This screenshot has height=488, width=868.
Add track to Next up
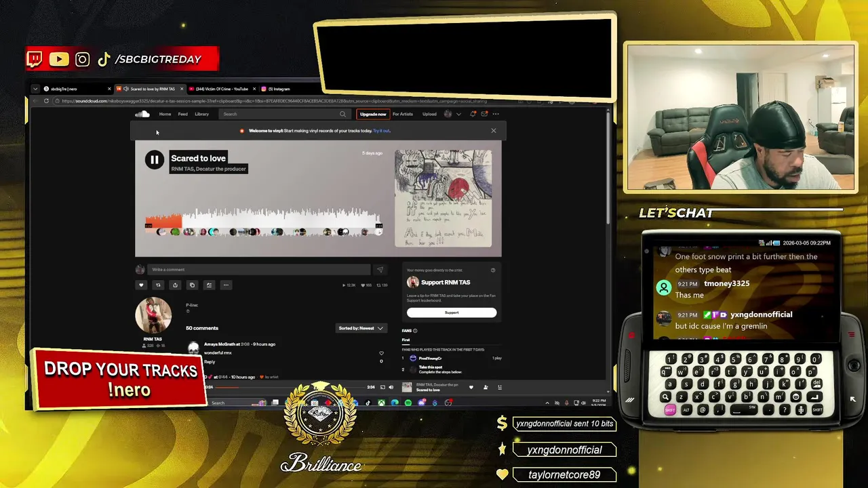(x=209, y=285)
